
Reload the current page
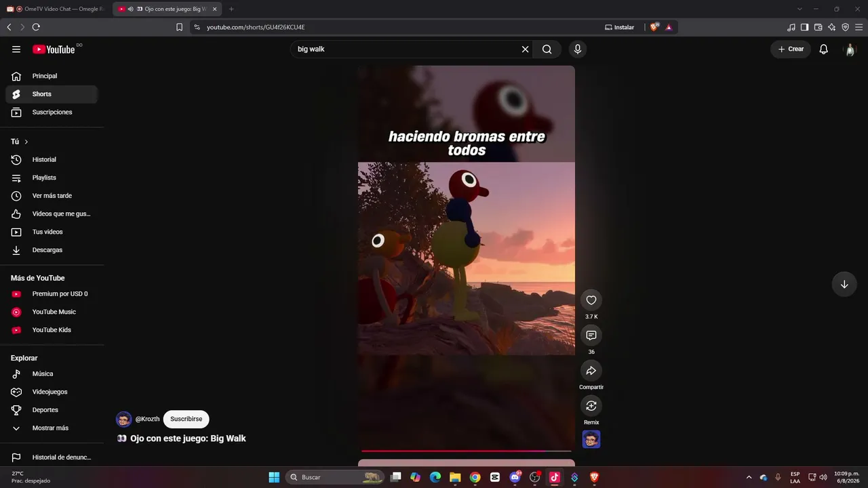pos(36,27)
